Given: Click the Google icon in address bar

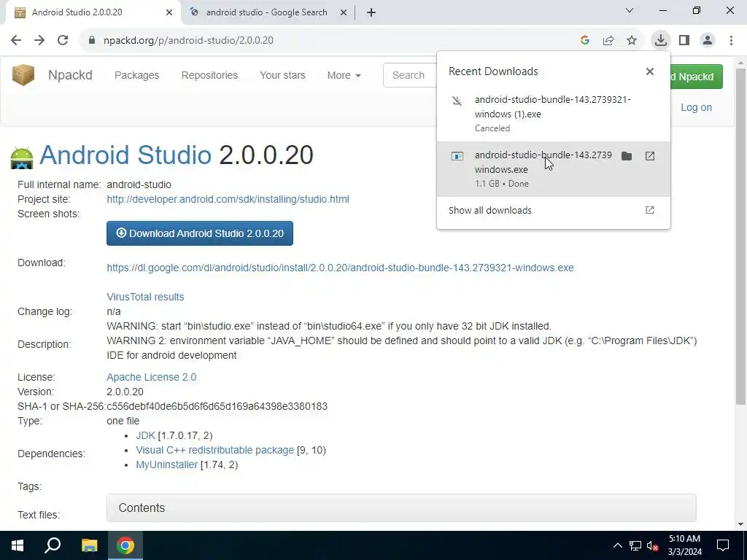Looking at the screenshot, I should [585, 40].
